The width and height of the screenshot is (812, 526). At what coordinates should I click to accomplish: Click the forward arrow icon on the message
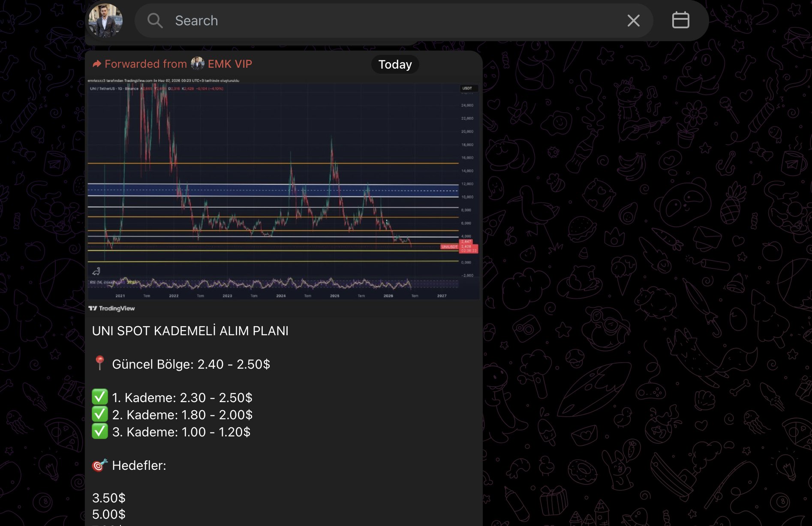(x=97, y=64)
